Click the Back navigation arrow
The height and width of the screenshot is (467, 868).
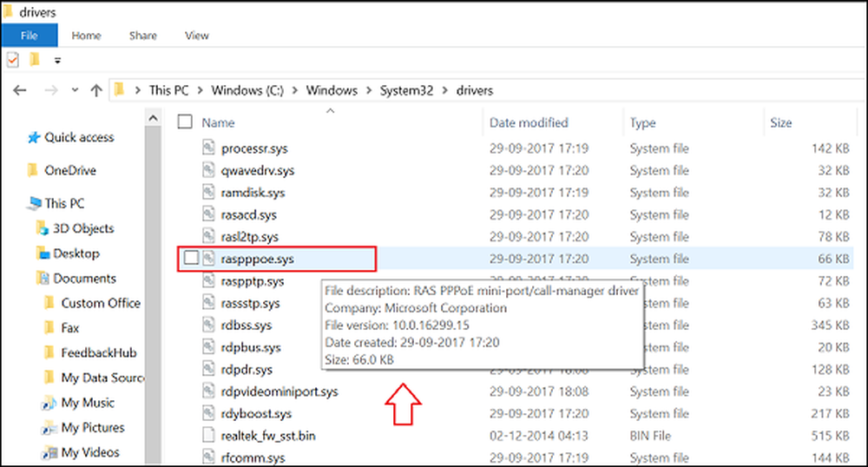(20, 90)
